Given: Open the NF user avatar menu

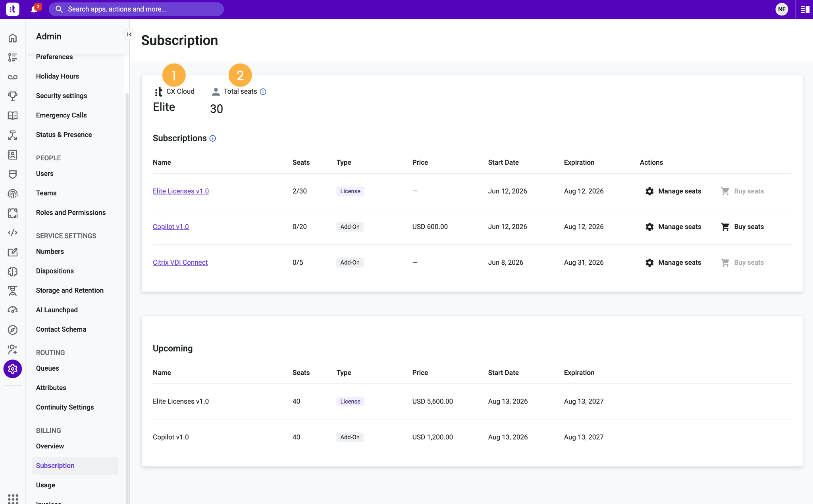Looking at the screenshot, I should 782,9.
